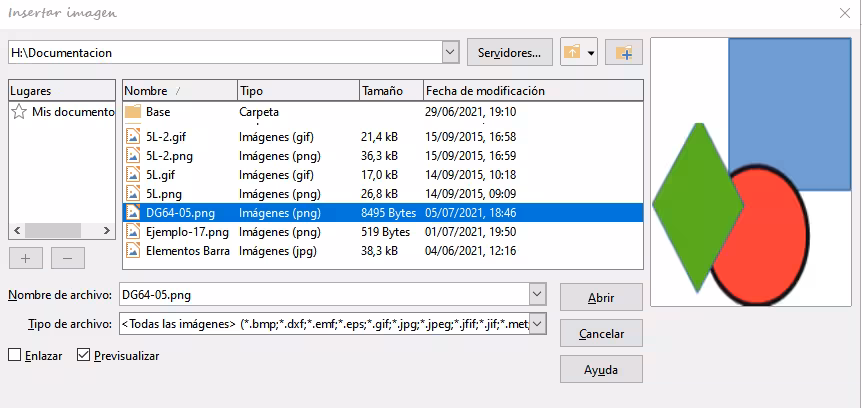862x408 pixels.
Task: Click the 8495 Bytes size cell
Action: coord(388,213)
